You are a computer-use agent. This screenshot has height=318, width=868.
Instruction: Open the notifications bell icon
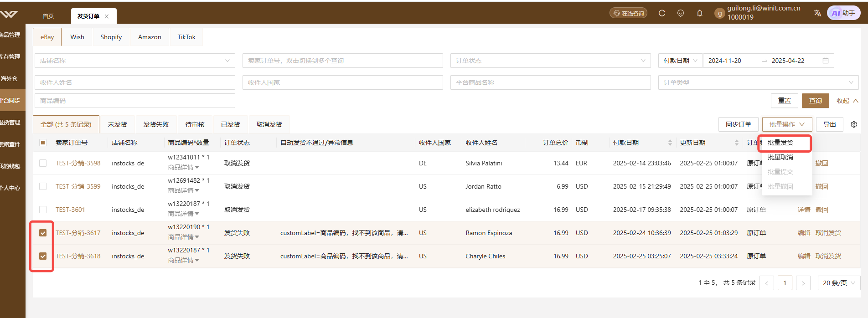(700, 13)
